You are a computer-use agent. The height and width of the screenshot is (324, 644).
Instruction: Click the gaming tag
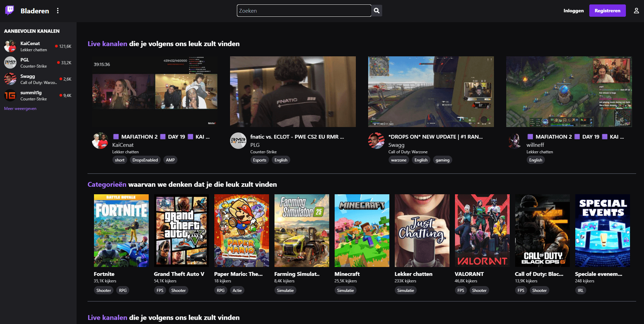(443, 160)
